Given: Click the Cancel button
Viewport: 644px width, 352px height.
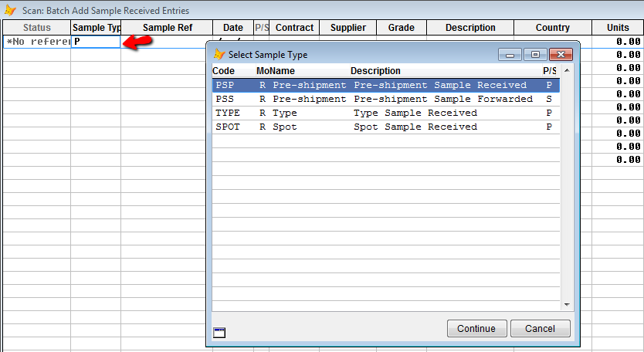Looking at the screenshot, I should (x=540, y=329).
